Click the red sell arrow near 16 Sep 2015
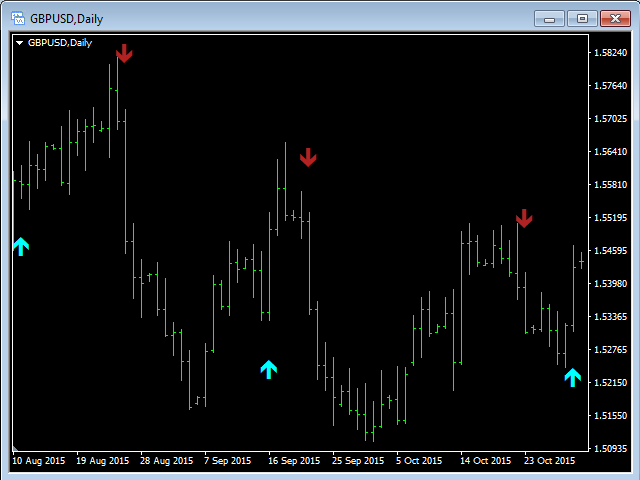 [x=308, y=158]
